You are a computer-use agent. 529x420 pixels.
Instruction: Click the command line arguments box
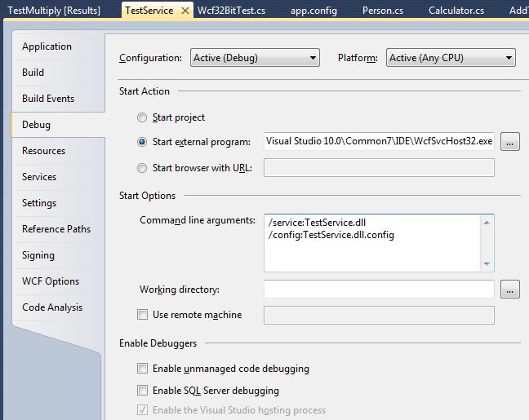380,243
